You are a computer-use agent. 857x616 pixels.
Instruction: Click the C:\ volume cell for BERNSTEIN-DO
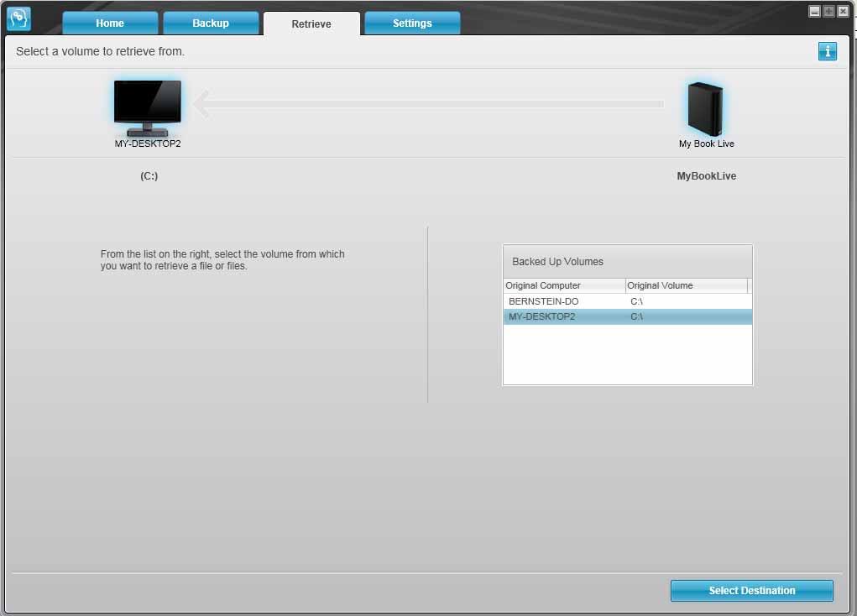coord(637,301)
